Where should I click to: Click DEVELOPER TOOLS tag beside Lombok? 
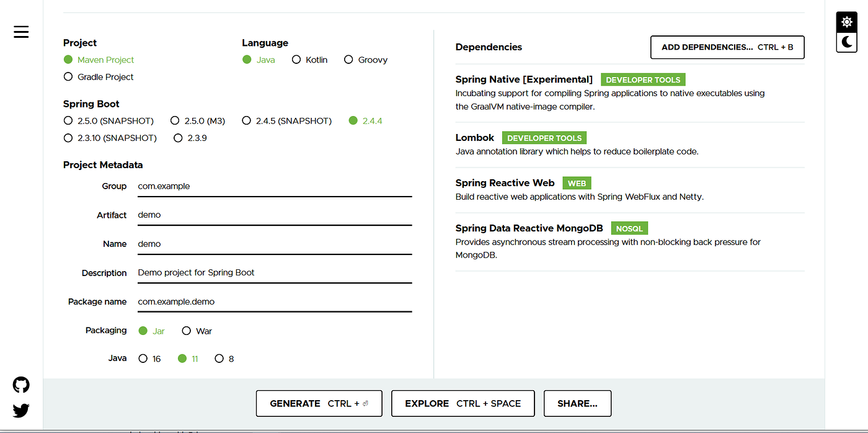pos(544,138)
